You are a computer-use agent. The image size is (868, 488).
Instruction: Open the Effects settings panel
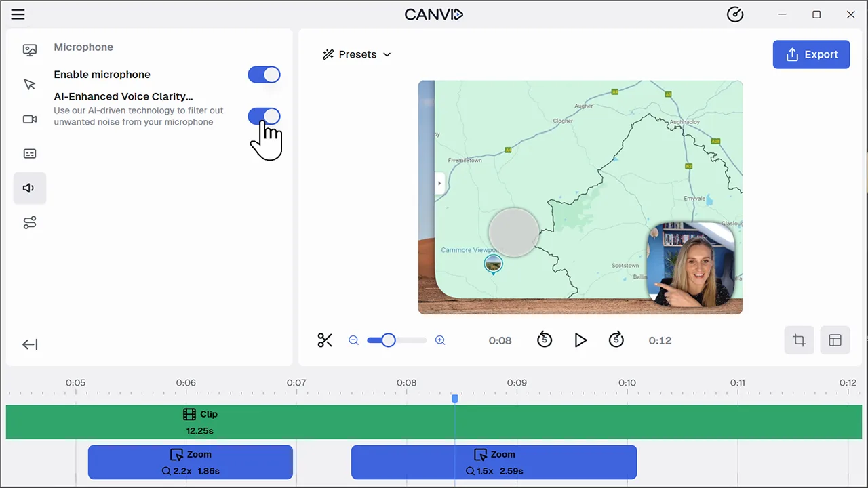coord(29,222)
